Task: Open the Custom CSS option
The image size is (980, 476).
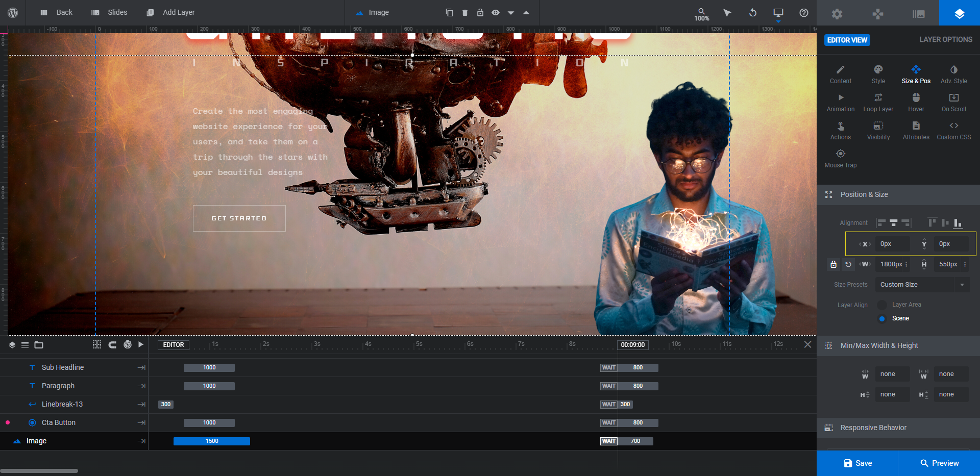Action: click(x=954, y=131)
